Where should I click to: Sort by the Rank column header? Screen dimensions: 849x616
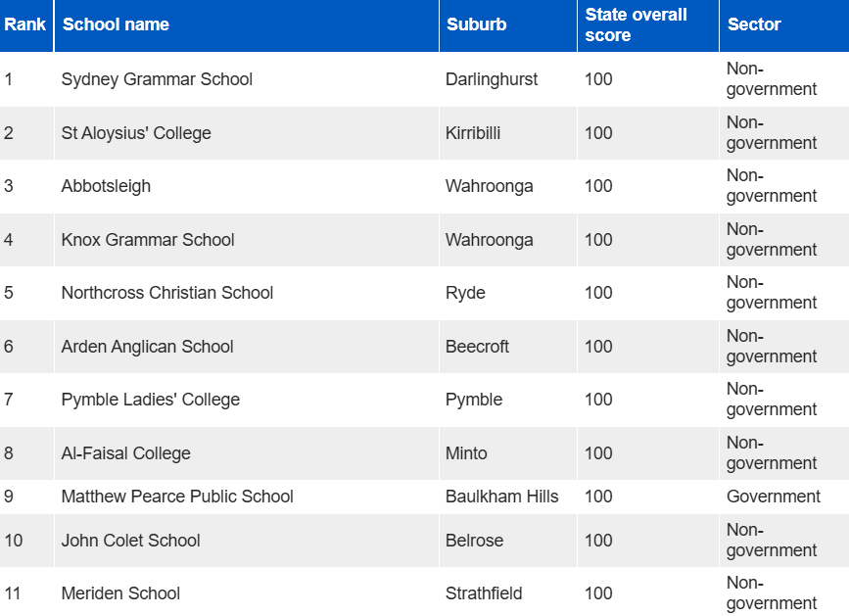click(24, 24)
